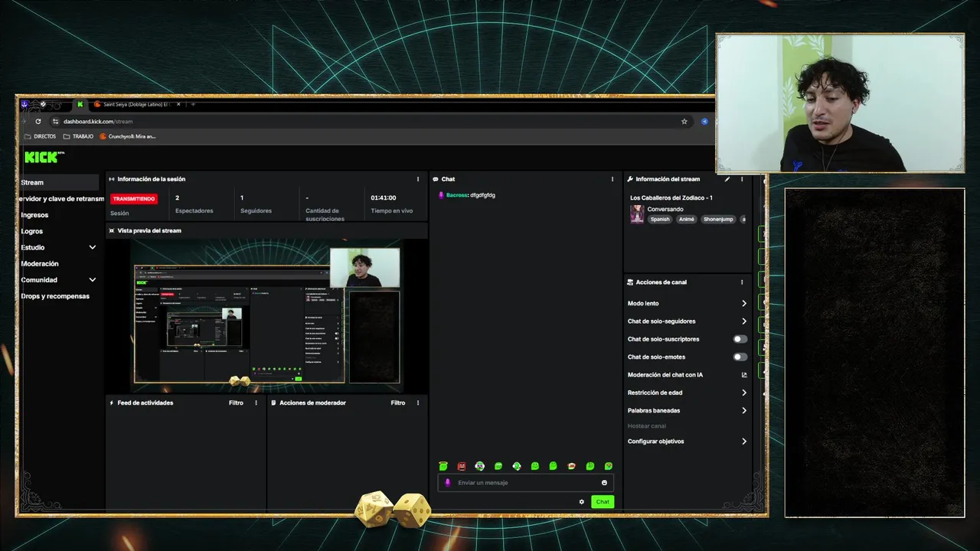Open the Chat panel three-dot menu
Image resolution: width=980 pixels, height=551 pixels.
coord(612,179)
